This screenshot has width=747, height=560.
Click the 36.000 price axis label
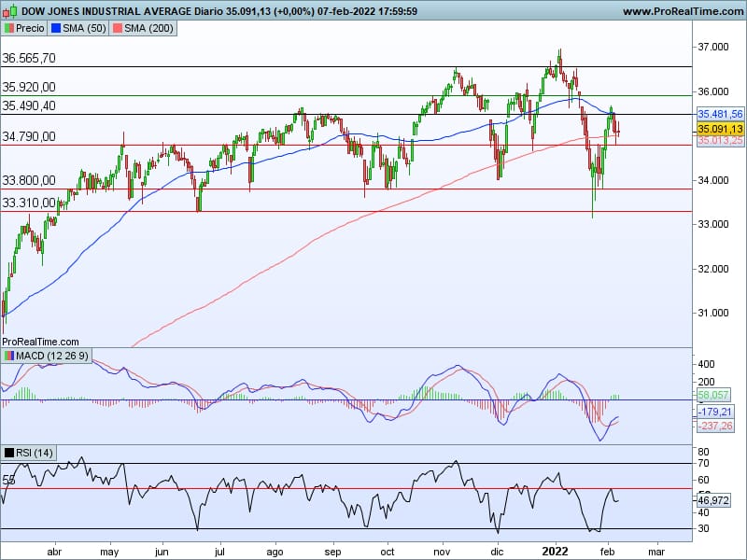(x=713, y=91)
